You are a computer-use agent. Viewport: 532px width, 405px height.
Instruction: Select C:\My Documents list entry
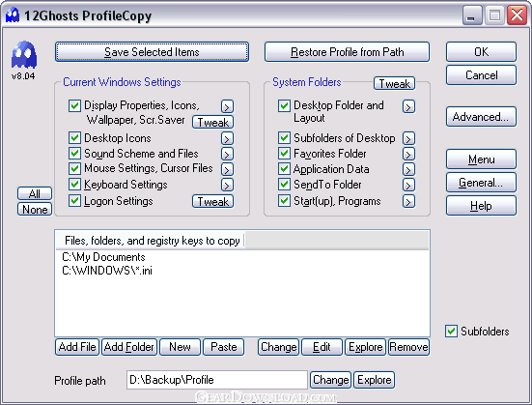pos(103,257)
